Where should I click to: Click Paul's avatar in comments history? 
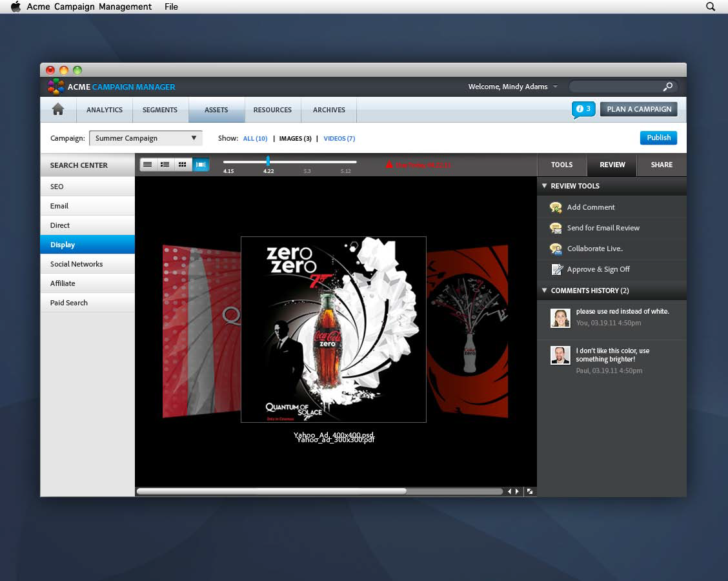pos(560,355)
